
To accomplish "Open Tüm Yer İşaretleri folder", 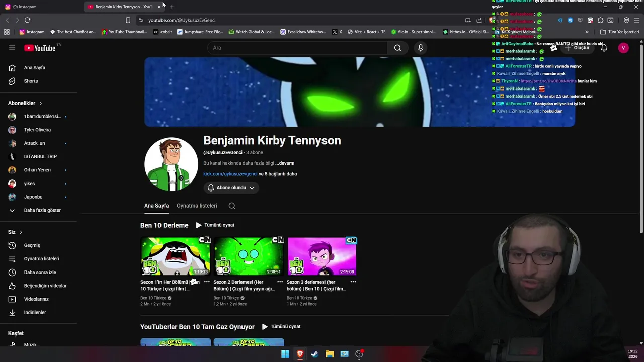I will (x=620, y=32).
